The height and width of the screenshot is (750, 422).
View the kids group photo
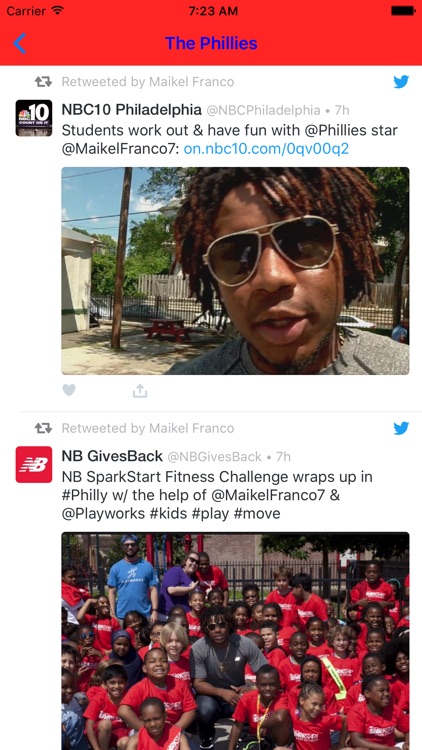click(x=235, y=641)
